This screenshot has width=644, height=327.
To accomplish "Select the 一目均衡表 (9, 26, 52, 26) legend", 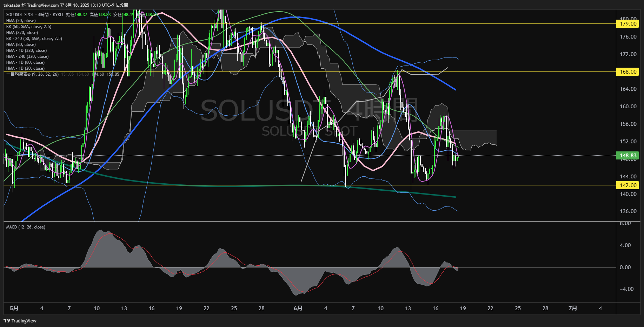I will (33, 74).
